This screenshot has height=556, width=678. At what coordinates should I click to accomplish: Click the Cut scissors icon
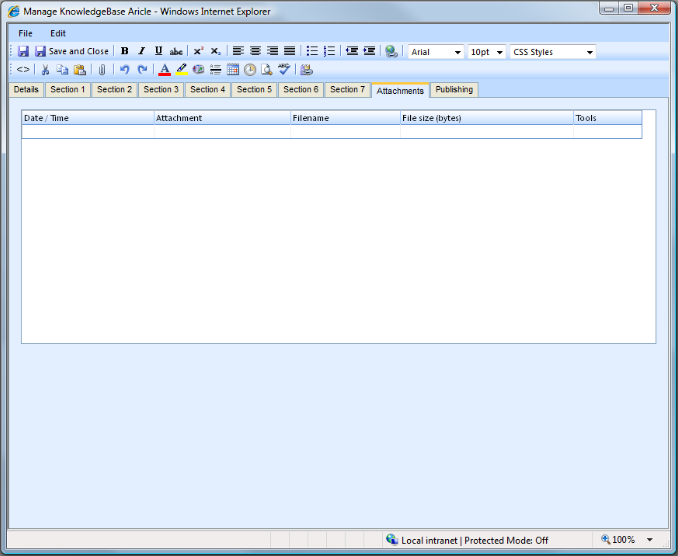[45, 69]
